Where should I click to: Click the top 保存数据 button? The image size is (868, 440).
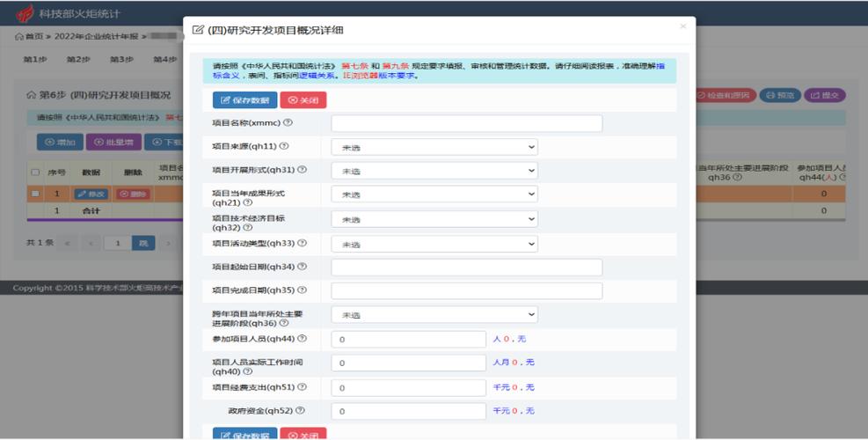[x=244, y=100]
